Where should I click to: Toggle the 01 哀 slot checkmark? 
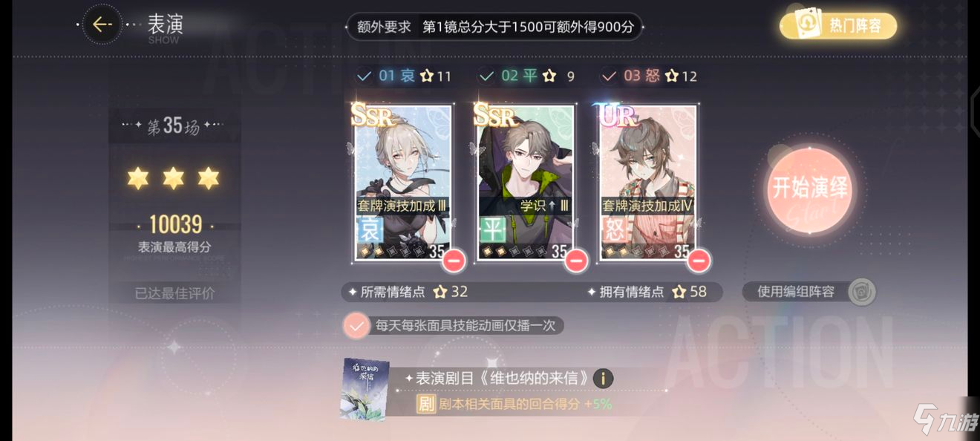pos(364,76)
